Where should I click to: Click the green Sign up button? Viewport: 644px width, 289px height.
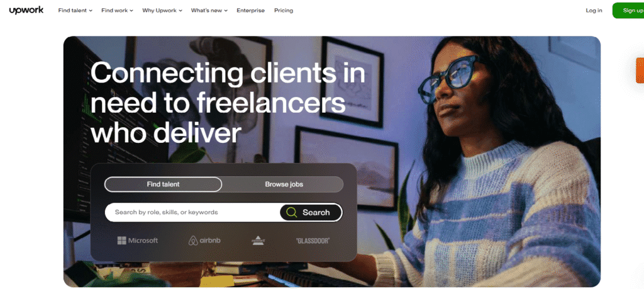pos(628,11)
